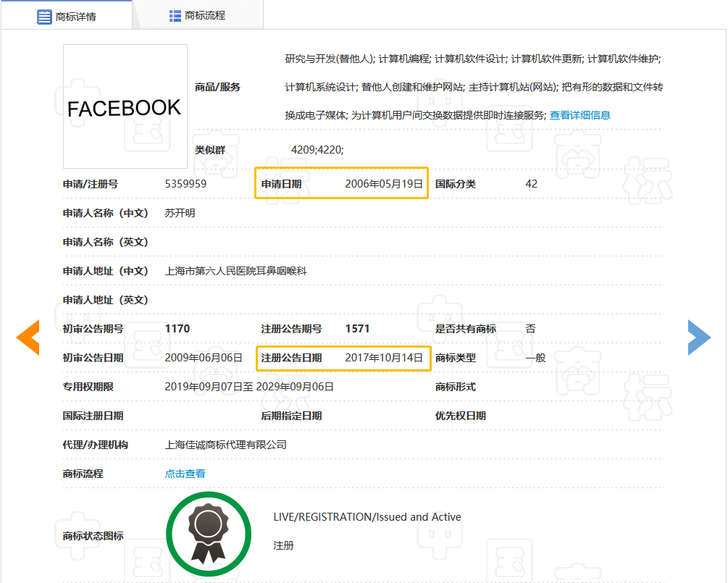
Task: Open the 查看详细信息 link
Action: click(580, 115)
